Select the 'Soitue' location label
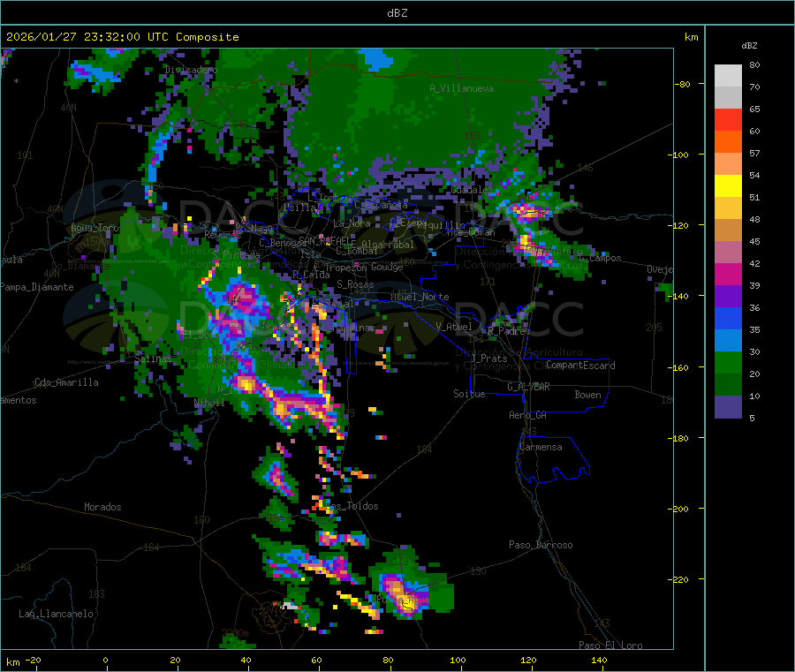The height and width of the screenshot is (672, 795). [x=469, y=394]
